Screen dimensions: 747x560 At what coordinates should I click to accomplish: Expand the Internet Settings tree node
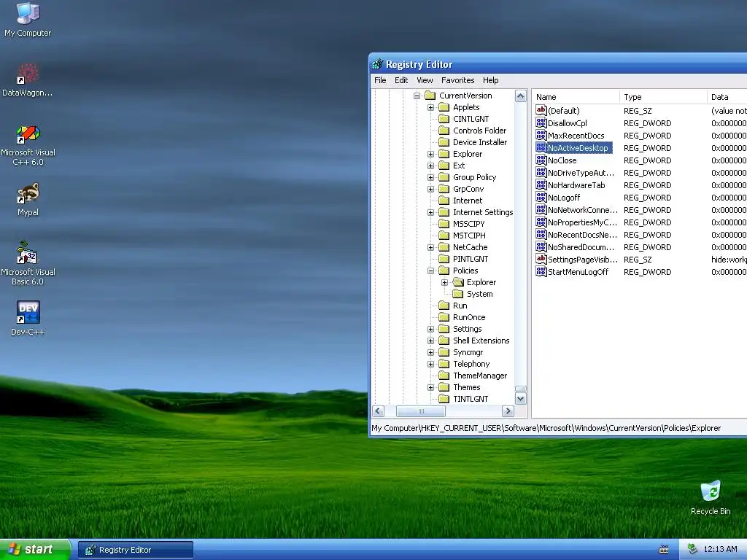430,212
